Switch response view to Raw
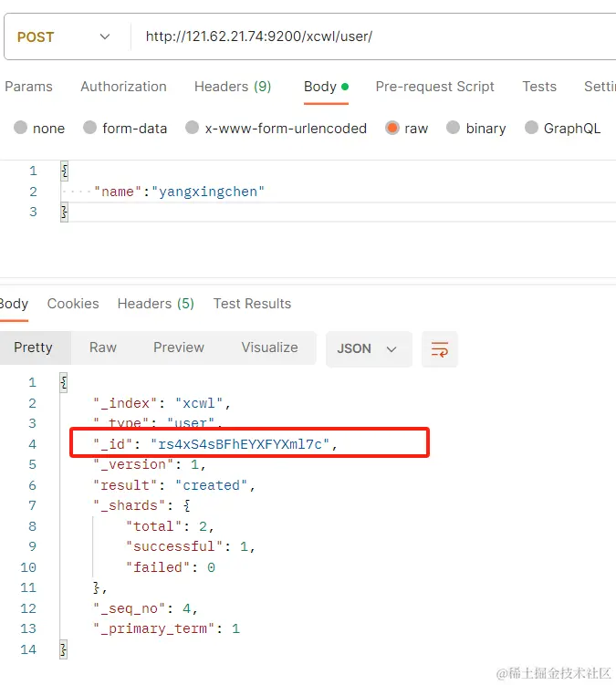 (103, 348)
